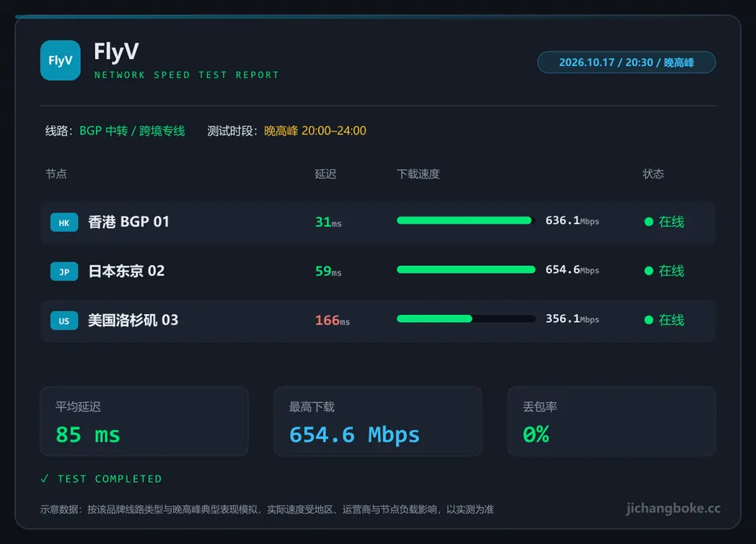Viewport: 756px width, 544px height.
Task: Click the 丢包率 card label
Action: (x=540, y=407)
